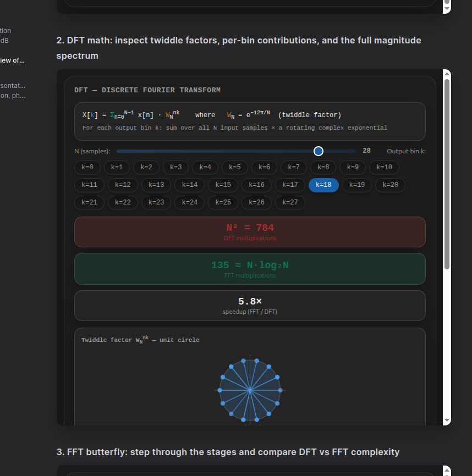Click the 135 ≈ N·log₂N FFT card
This screenshot has width=472, height=476.
pos(250,269)
